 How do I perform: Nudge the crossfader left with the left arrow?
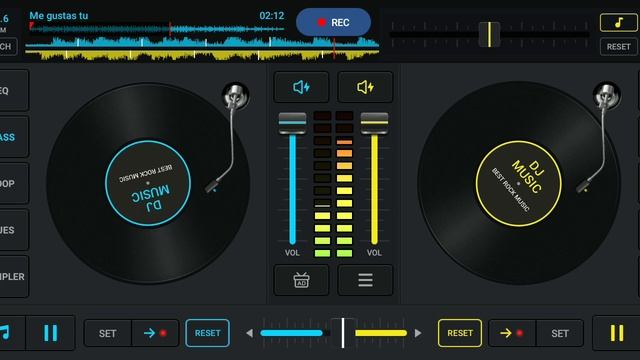249,333
